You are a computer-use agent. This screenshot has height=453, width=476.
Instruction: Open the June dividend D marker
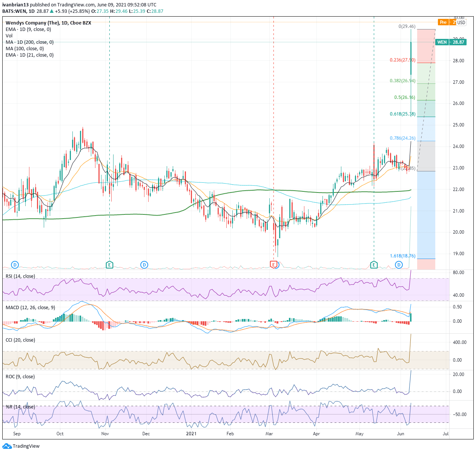click(399, 265)
